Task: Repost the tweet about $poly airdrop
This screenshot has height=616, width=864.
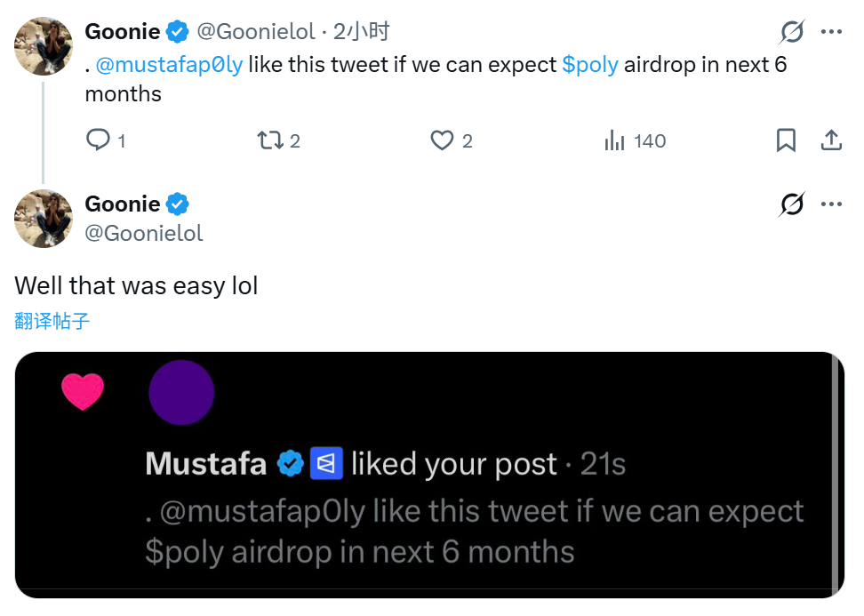Action: pyautogui.click(x=269, y=140)
